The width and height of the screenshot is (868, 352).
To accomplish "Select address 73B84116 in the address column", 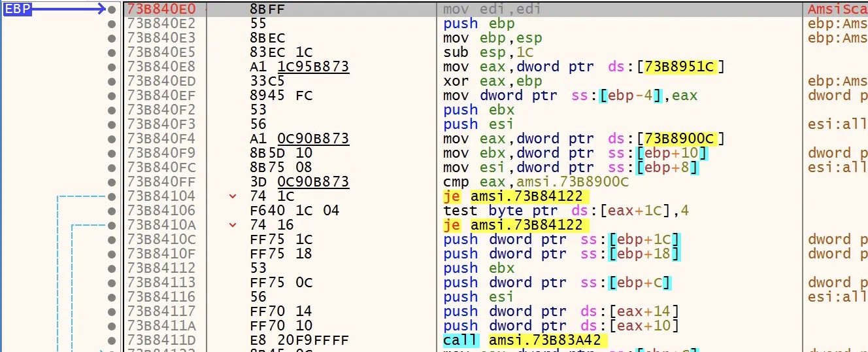I will [161, 297].
